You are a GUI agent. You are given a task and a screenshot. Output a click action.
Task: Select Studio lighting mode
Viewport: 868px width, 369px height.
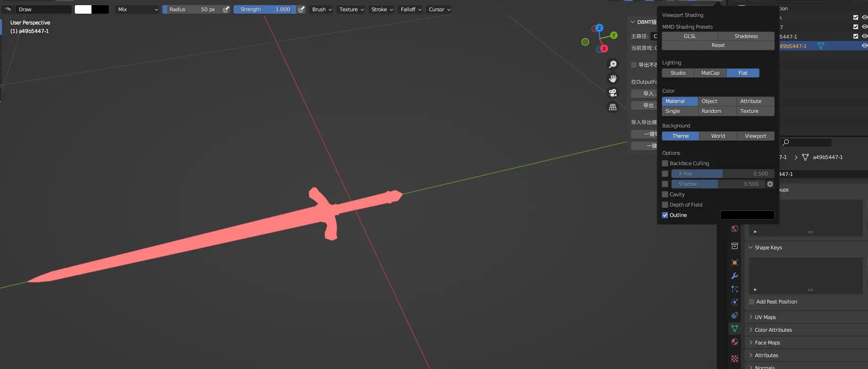(x=678, y=73)
